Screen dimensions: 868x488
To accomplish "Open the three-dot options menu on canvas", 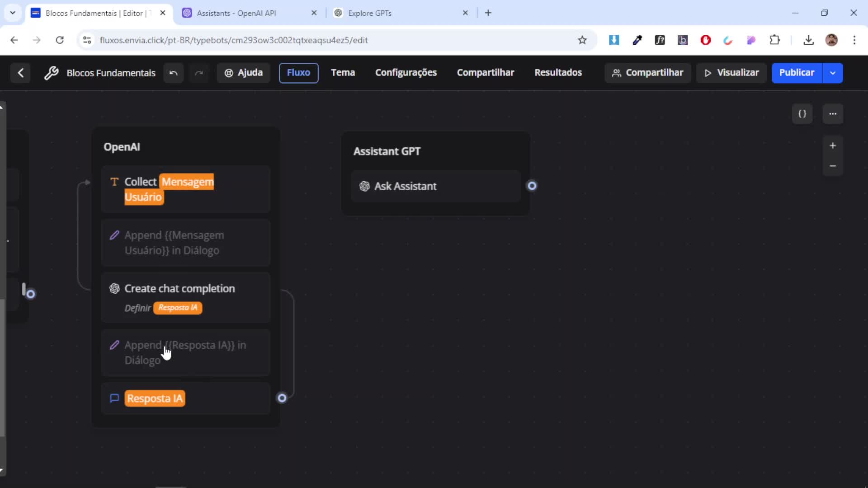I will 833,114.
